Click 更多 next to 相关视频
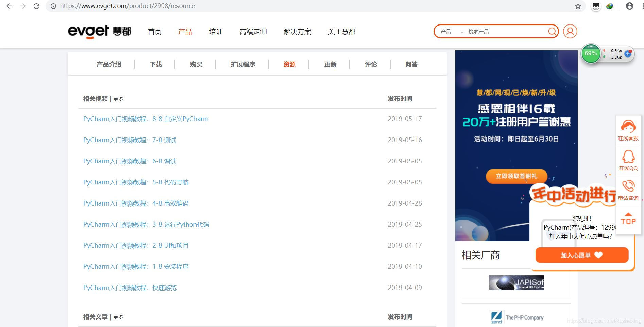Screen dimensions: 644x327 (x=118, y=99)
